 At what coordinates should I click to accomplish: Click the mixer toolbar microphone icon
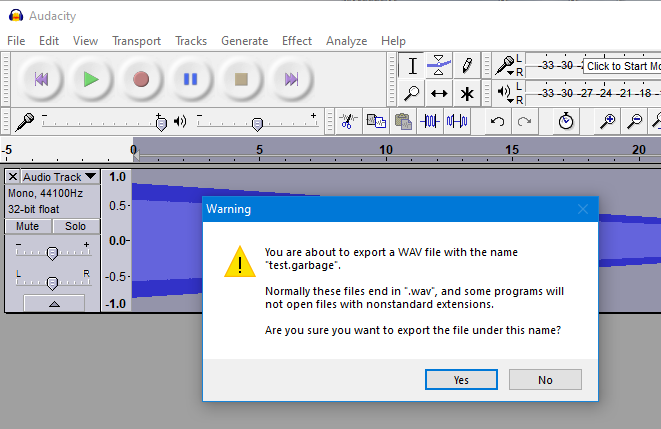[x=24, y=122]
